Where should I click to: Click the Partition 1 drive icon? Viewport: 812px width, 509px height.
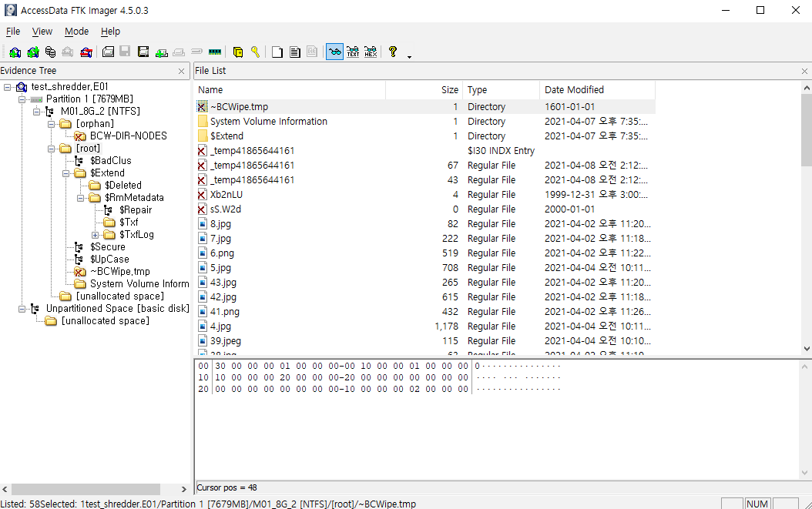(36, 99)
